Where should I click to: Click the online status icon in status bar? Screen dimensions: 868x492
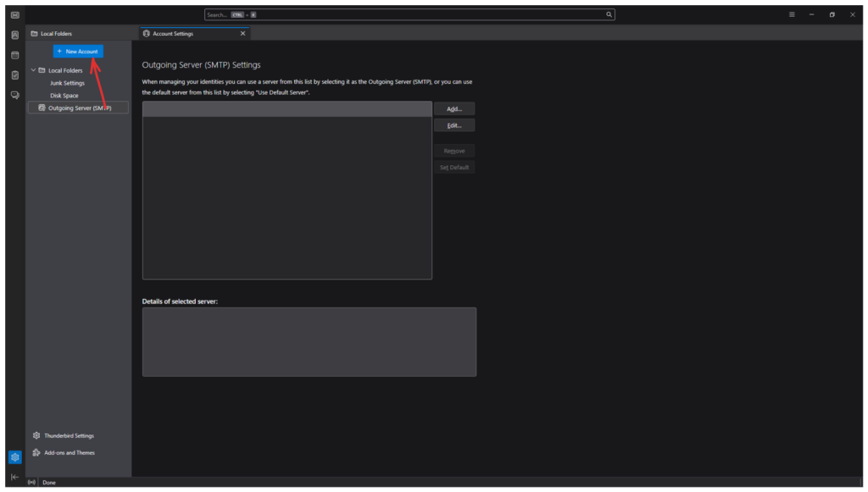point(32,483)
